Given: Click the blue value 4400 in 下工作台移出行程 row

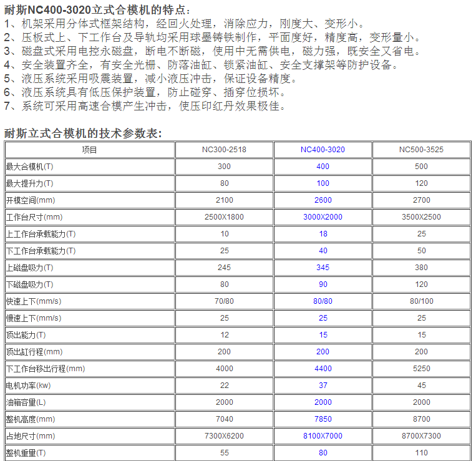Looking at the screenshot, I should (323, 369).
